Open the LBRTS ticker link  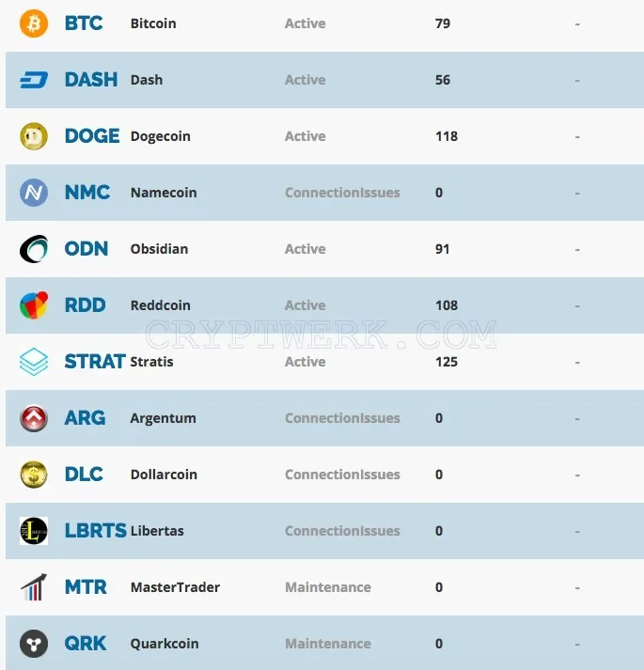point(95,531)
